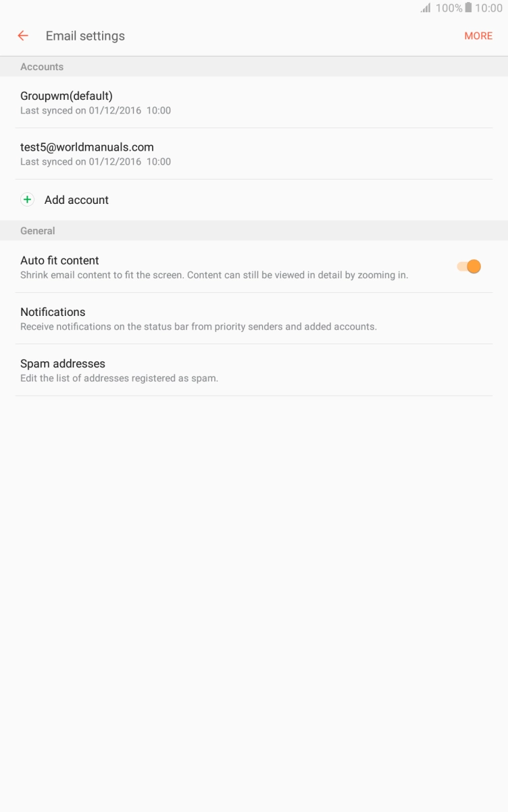Disable the Auto fit content switch
The height and width of the screenshot is (812, 508).
point(467,266)
